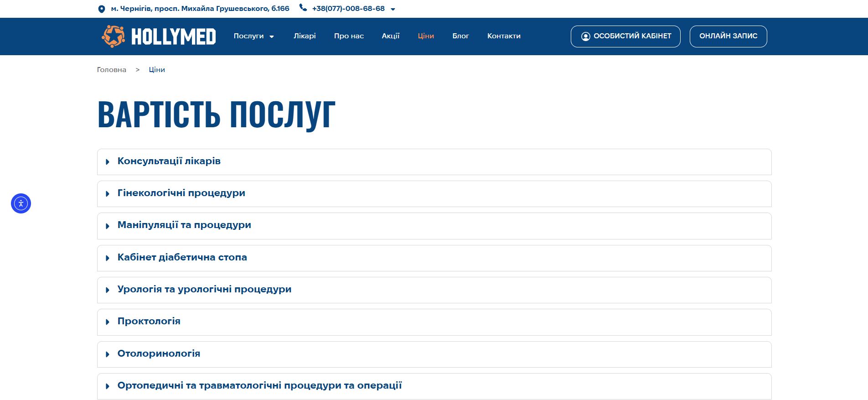Click the user profile icon in Особистий кабінет
The height and width of the screenshot is (400, 868).
pos(585,36)
